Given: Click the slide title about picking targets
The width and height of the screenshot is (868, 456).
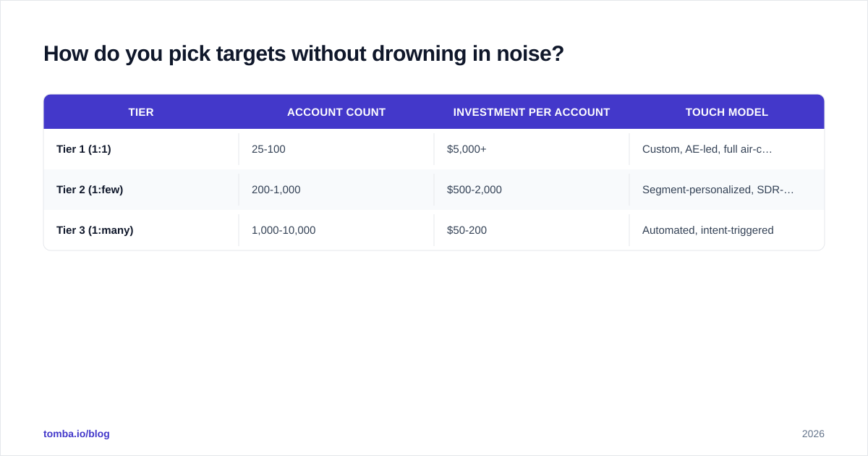Looking at the screenshot, I should (304, 54).
